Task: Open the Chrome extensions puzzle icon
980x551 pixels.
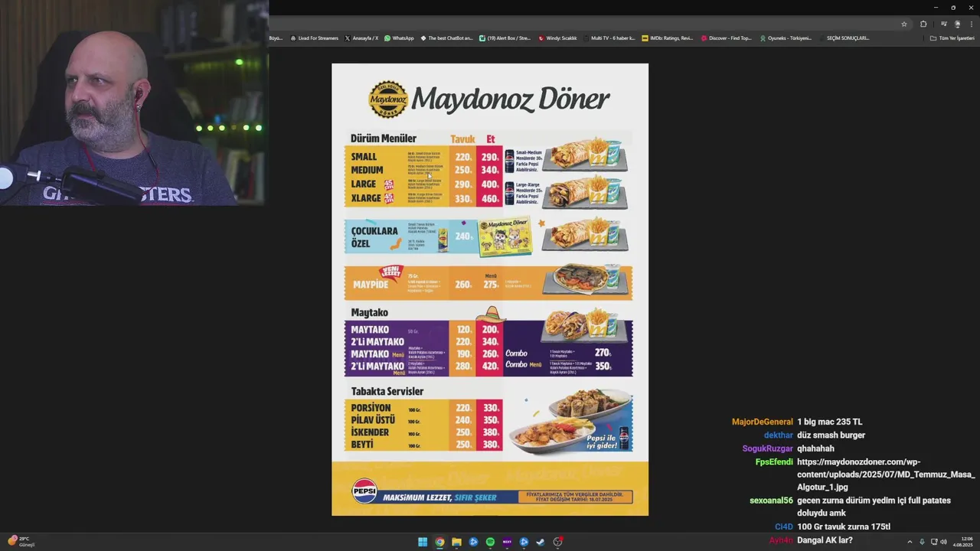Action: click(923, 24)
